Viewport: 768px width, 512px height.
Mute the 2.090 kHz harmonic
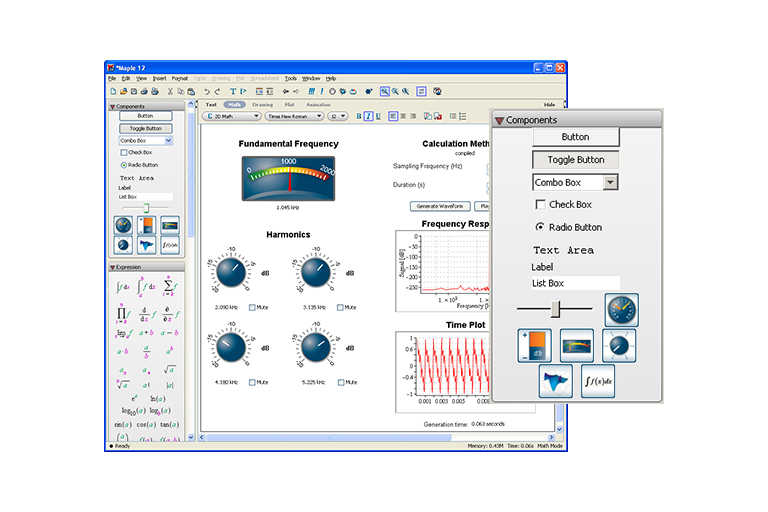pos(250,307)
